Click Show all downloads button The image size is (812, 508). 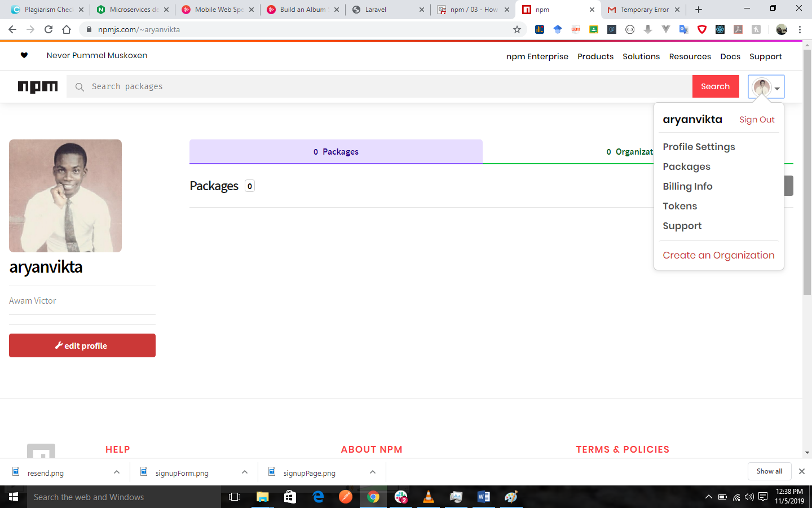pyautogui.click(x=769, y=471)
